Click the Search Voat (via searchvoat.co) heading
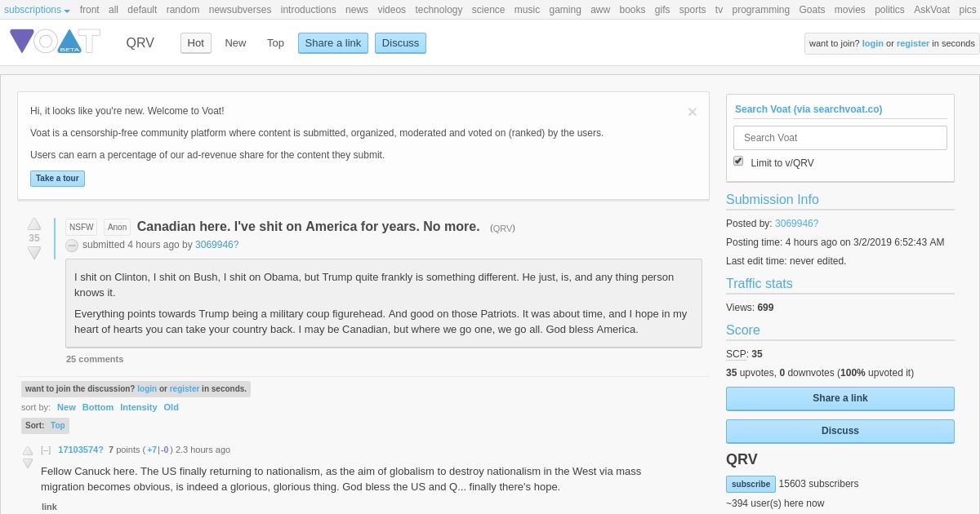Viewport: 980px width, 514px height. pyautogui.click(x=808, y=109)
